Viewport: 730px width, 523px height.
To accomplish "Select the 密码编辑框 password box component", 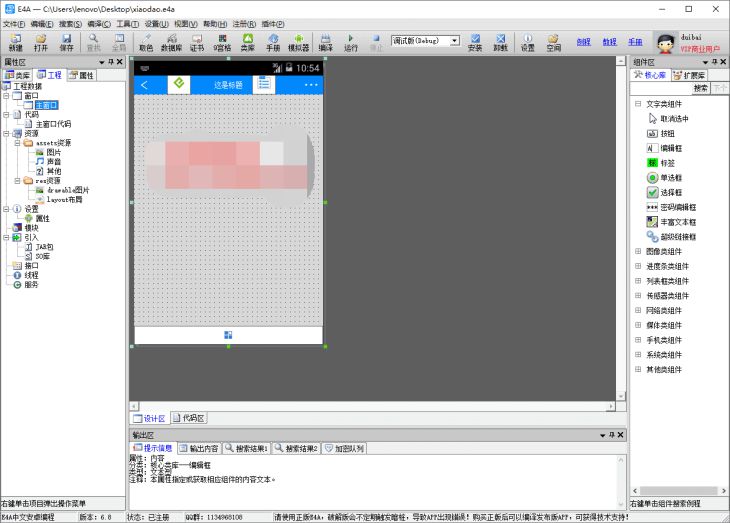I will pos(671,207).
